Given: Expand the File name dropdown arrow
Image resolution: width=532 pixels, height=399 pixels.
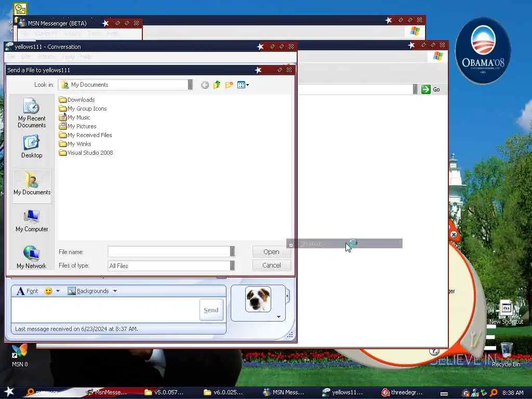Looking at the screenshot, I should pos(232,251).
